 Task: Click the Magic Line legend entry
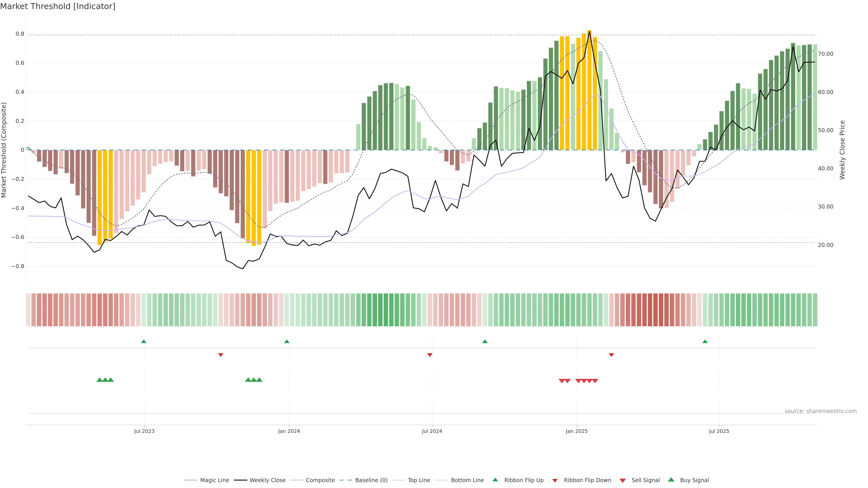tap(214, 480)
